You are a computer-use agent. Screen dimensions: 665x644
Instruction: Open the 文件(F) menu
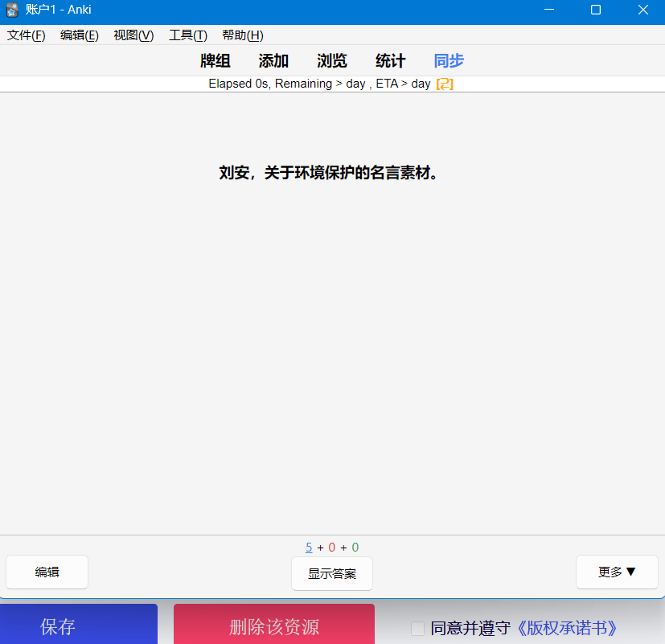[x=26, y=35]
